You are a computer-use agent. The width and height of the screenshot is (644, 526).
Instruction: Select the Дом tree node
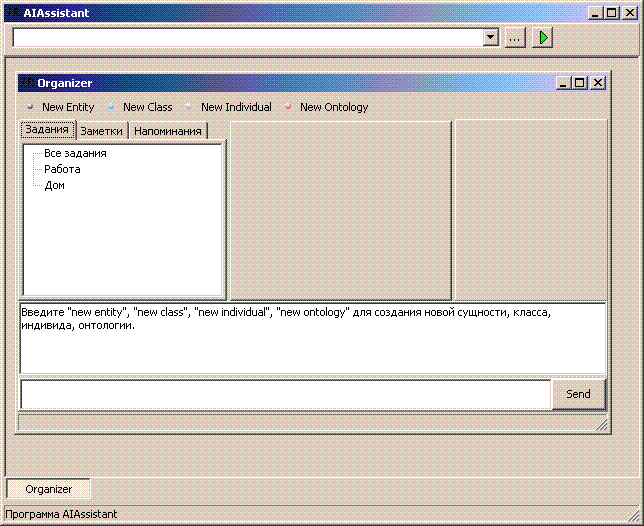[54, 186]
